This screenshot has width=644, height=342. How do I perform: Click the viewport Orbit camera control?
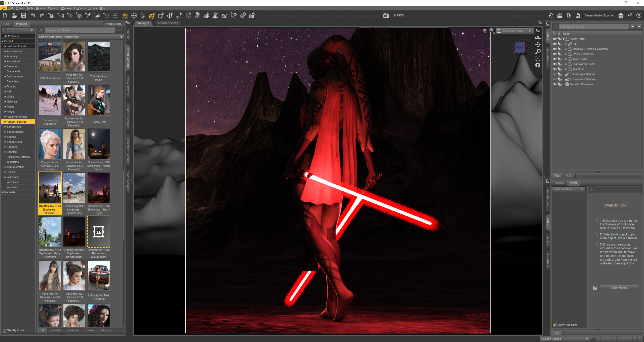pyautogui.click(x=538, y=38)
